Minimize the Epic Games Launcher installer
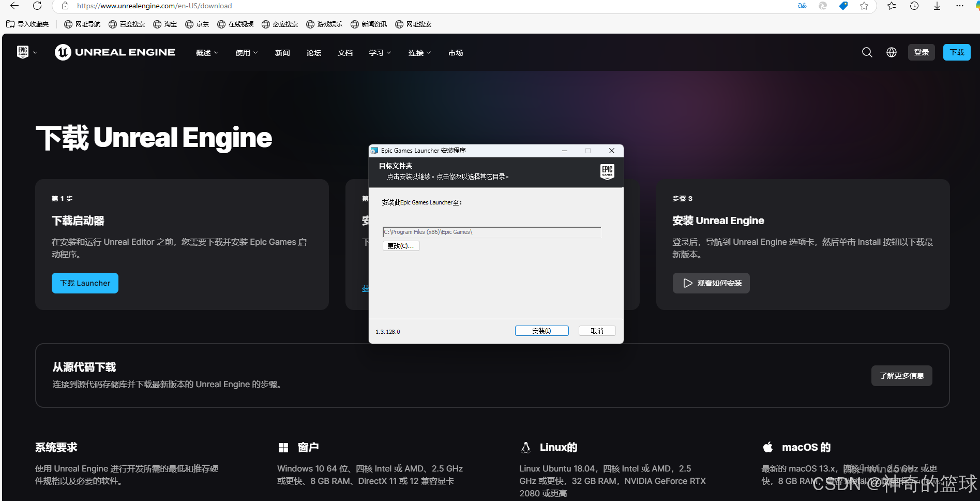Viewport: 980px width, 501px height. point(565,151)
